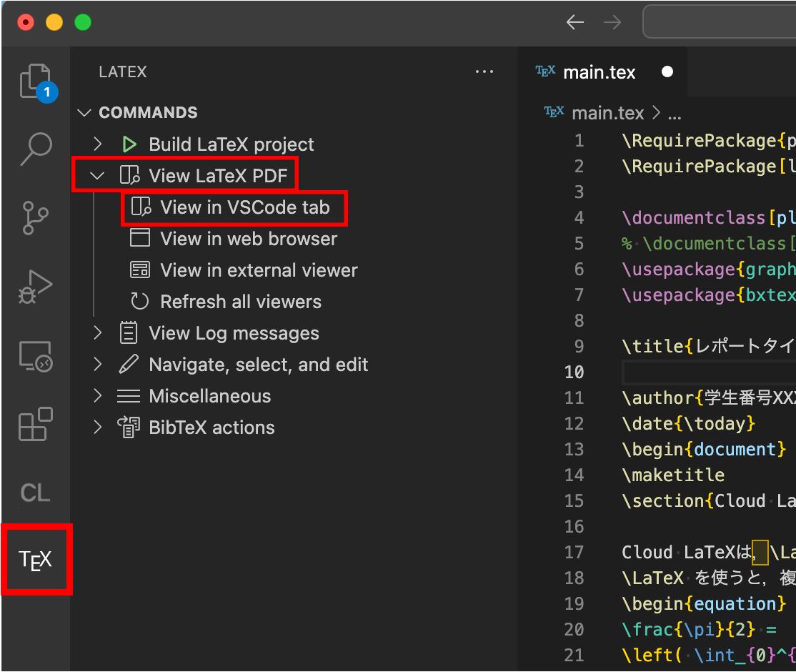Run Build LaTeX project command
Screen dimensions: 796x672
pos(231,144)
